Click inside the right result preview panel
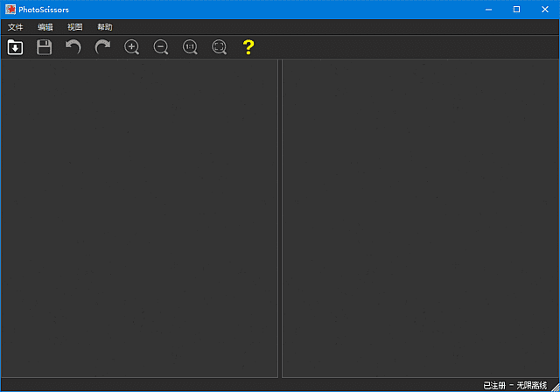This screenshot has width=560, height=392. (420, 219)
